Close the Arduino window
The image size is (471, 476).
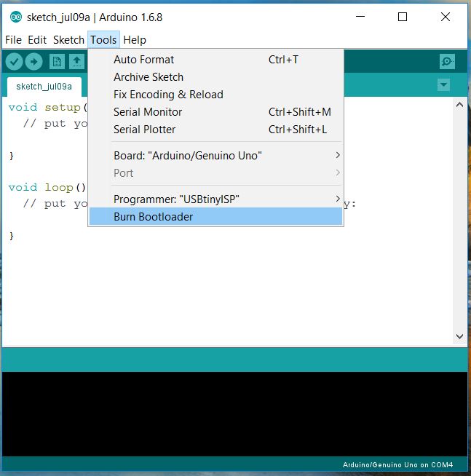[446, 17]
